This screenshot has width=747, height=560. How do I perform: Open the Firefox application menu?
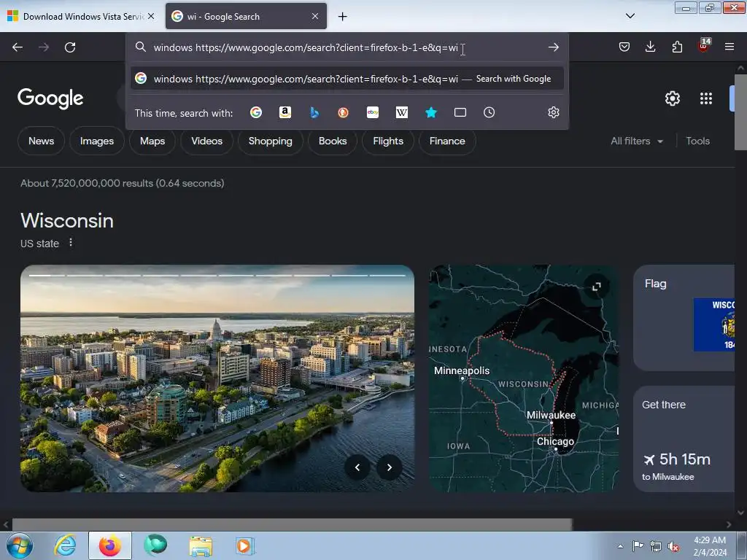pos(729,47)
